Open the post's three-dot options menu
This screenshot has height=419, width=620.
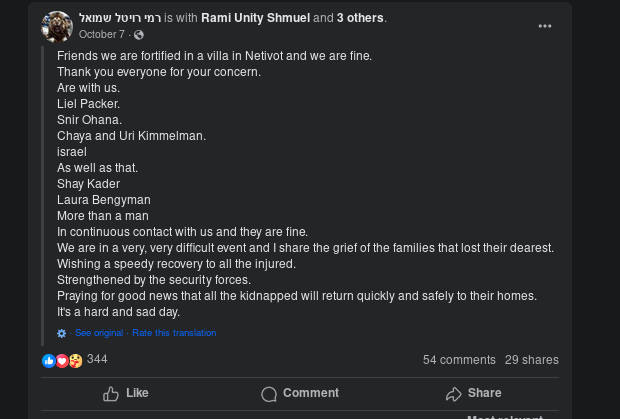click(545, 26)
